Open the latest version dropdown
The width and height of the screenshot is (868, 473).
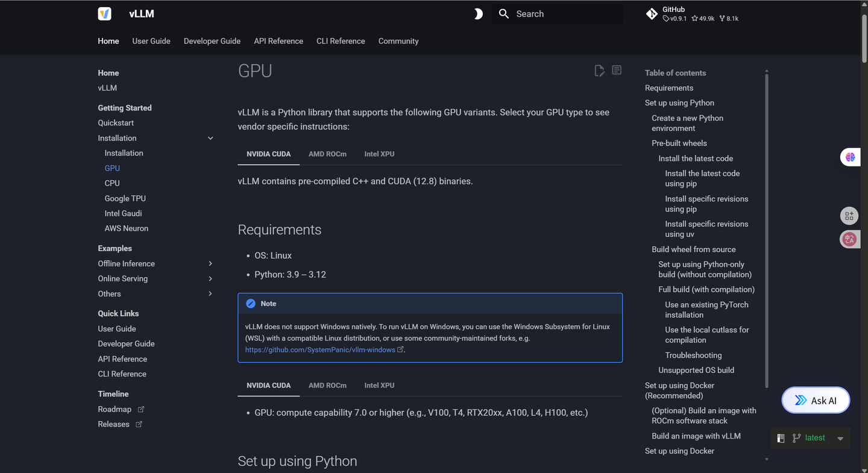[840, 439]
